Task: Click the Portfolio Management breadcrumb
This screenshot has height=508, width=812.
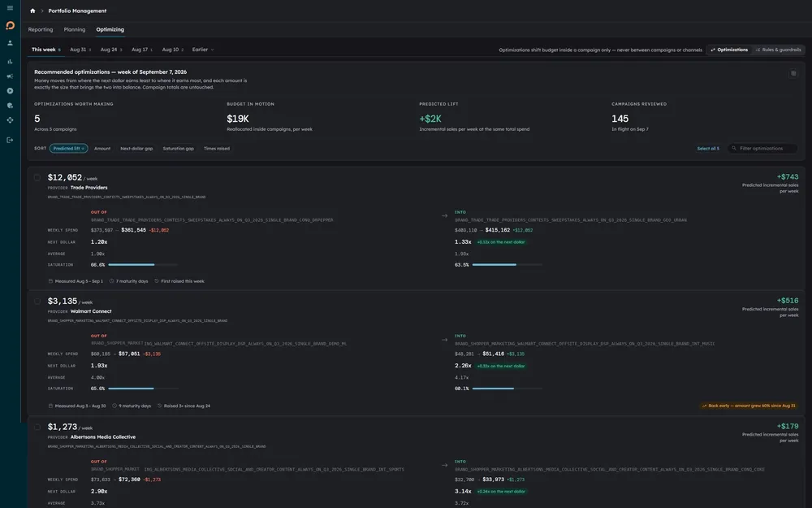Action: click(x=77, y=11)
